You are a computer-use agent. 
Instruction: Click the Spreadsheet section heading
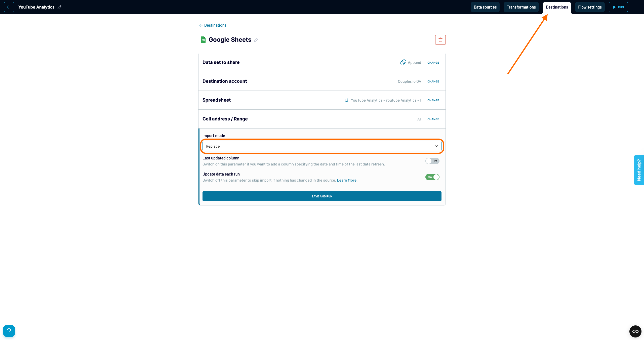coord(217,100)
